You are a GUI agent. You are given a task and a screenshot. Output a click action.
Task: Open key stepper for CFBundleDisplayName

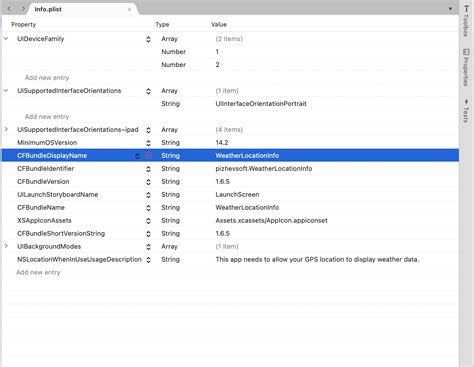click(x=138, y=156)
